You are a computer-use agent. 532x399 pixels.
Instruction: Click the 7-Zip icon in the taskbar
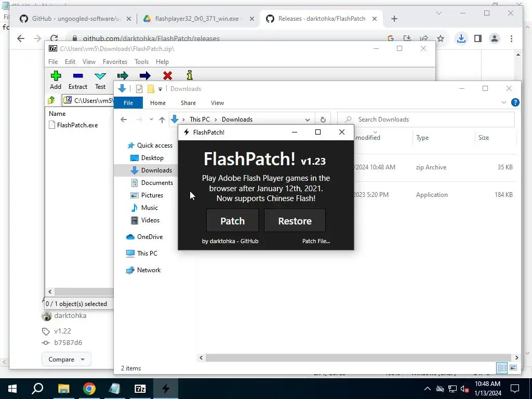point(140,389)
